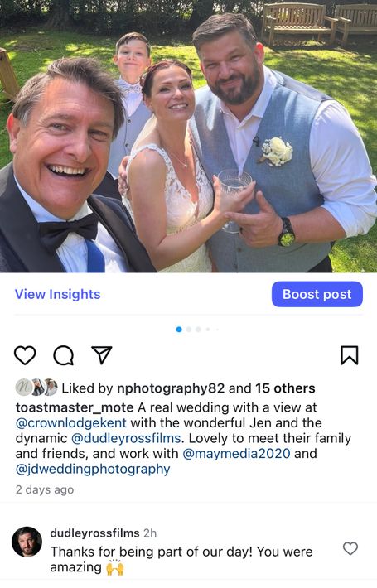The image size is (377, 588).
Task: Open dudleyrossfilms commenter username
Action: click(x=94, y=533)
